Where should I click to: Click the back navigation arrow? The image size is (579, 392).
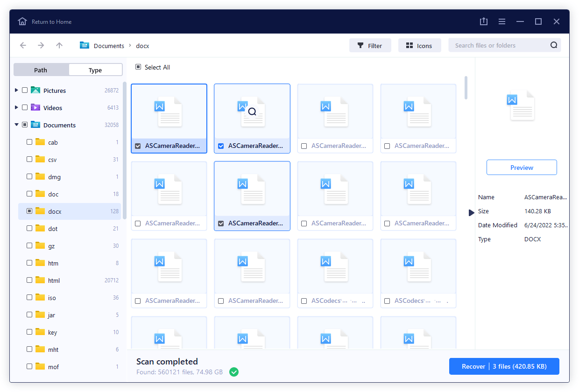click(23, 45)
